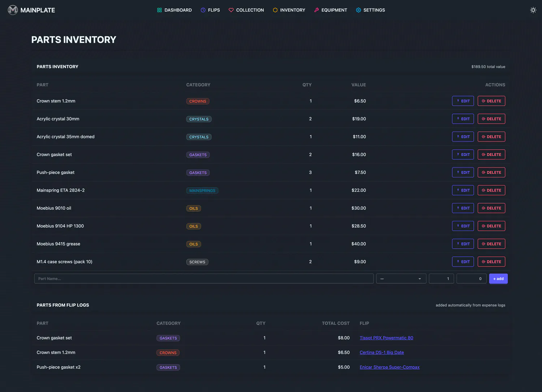Click the Total Cost column header

coord(336,323)
